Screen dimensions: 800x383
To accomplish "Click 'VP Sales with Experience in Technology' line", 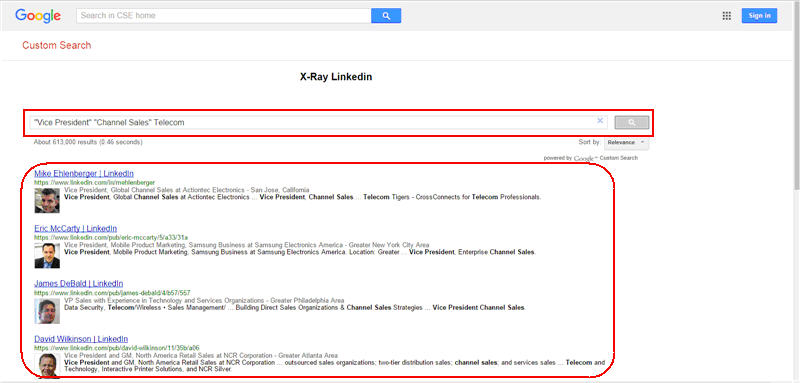I will pyautogui.click(x=204, y=300).
